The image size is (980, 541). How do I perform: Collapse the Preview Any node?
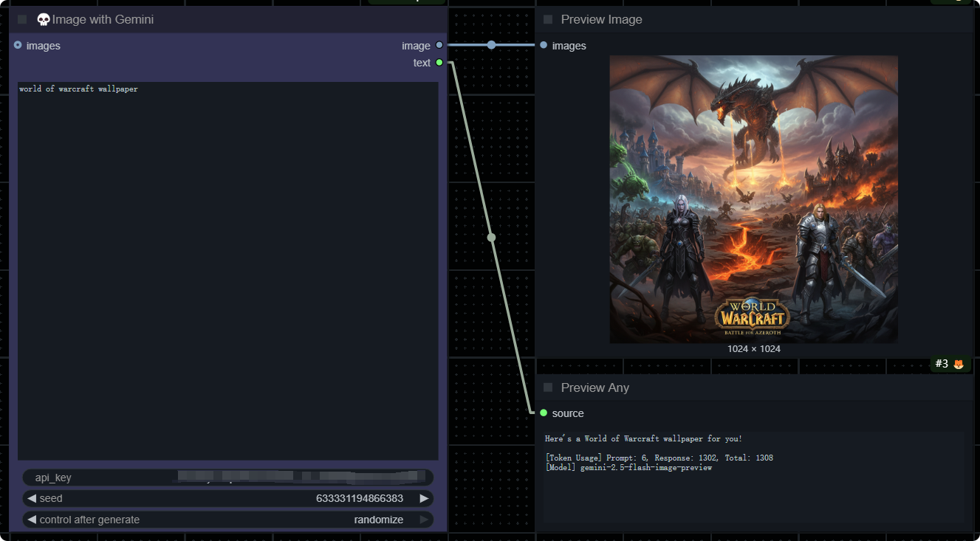(x=548, y=387)
